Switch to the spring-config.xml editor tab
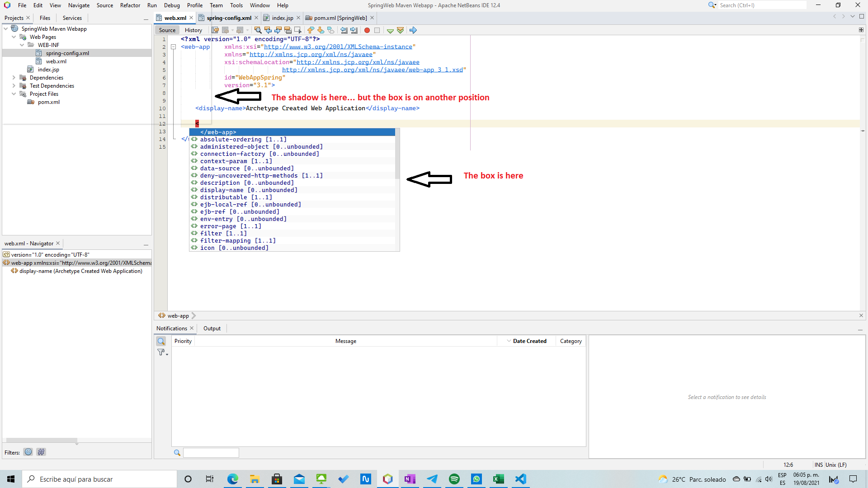Image resolution: width=868 pixels, height=488 pixels. click(x=228, y=18)
